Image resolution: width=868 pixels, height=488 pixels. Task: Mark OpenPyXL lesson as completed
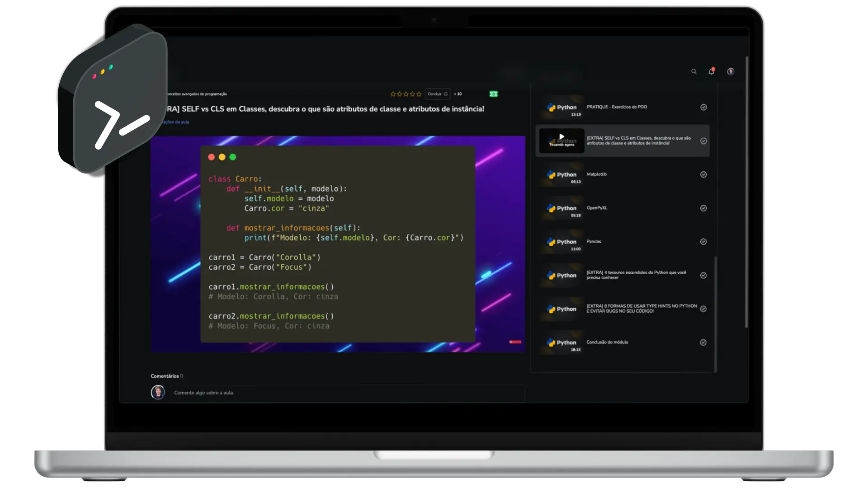(703, 208)
